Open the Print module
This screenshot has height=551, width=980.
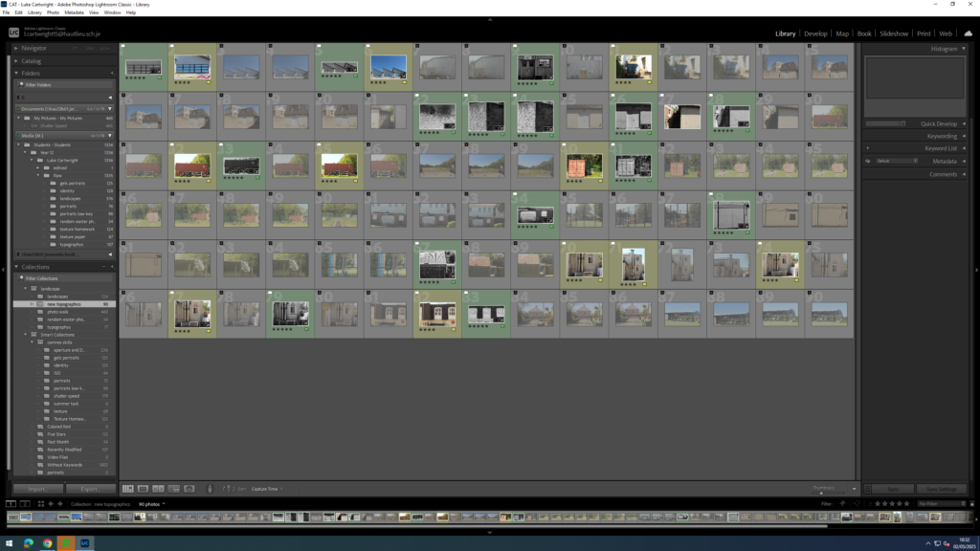pos(924,33)
